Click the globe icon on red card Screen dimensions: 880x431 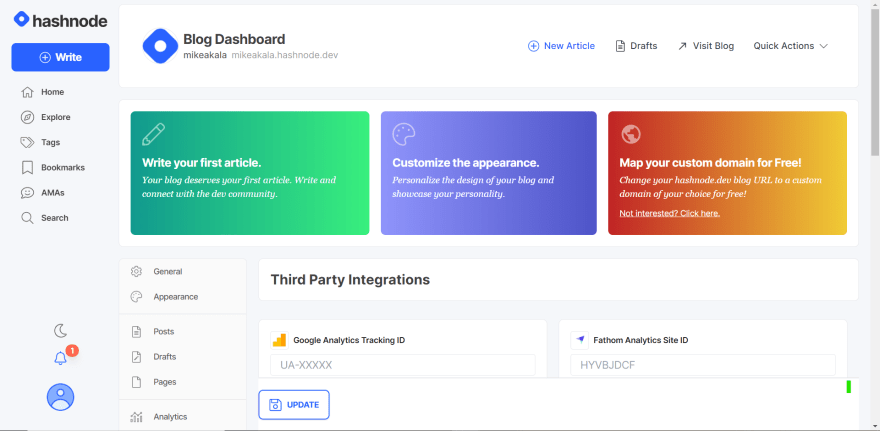point(631,134)
